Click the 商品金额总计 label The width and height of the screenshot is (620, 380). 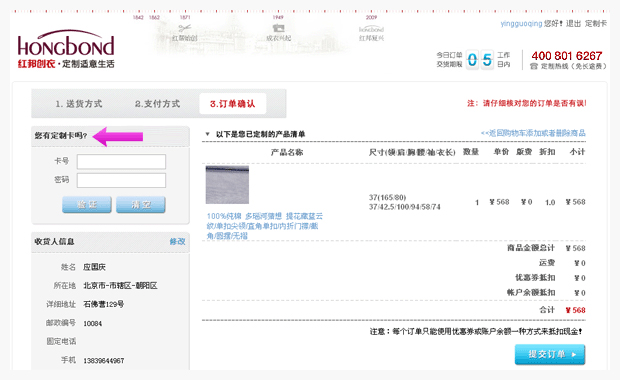[531, 248]
